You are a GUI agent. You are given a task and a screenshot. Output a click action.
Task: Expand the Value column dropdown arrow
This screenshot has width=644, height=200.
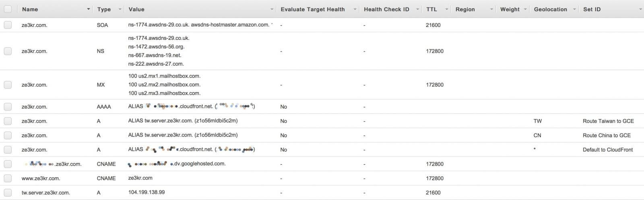tap(272, 9)
